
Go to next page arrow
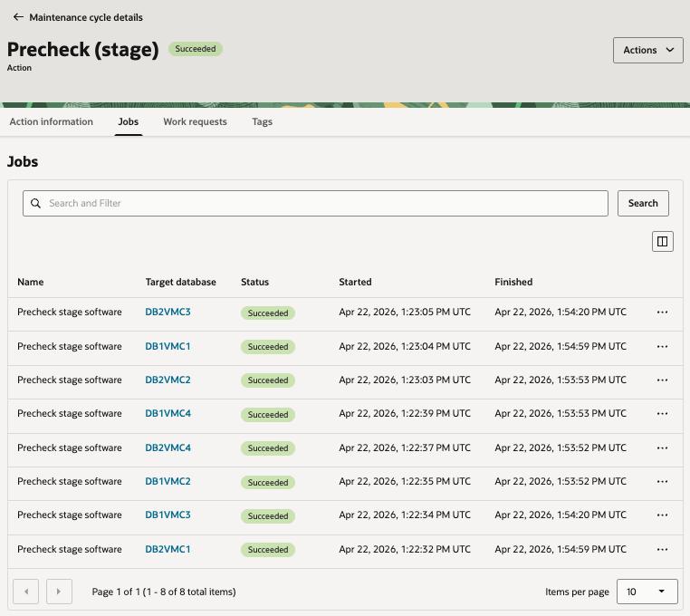(x=59, y=592)
